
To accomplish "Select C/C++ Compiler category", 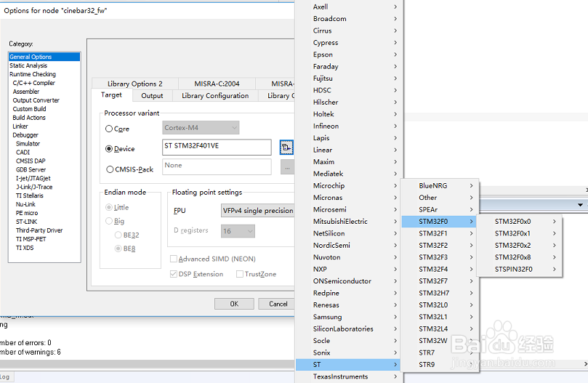I will 44,83.
